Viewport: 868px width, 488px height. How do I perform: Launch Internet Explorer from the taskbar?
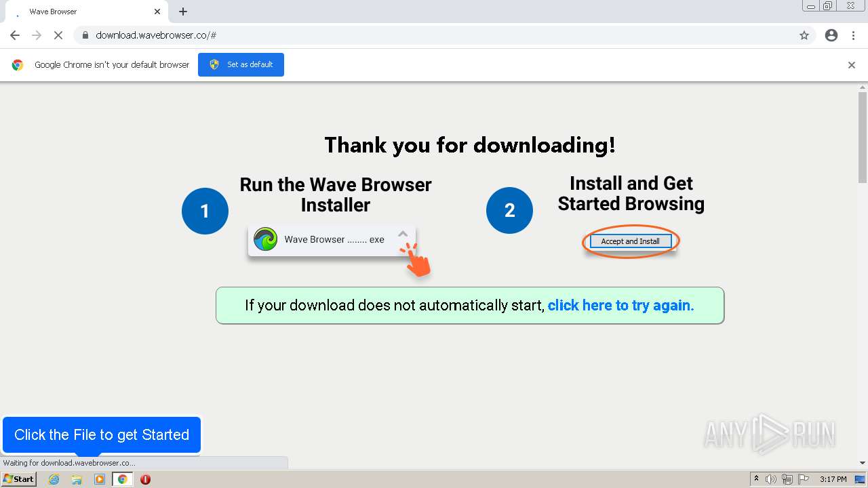pyautogui.click(x=54, y=479)
